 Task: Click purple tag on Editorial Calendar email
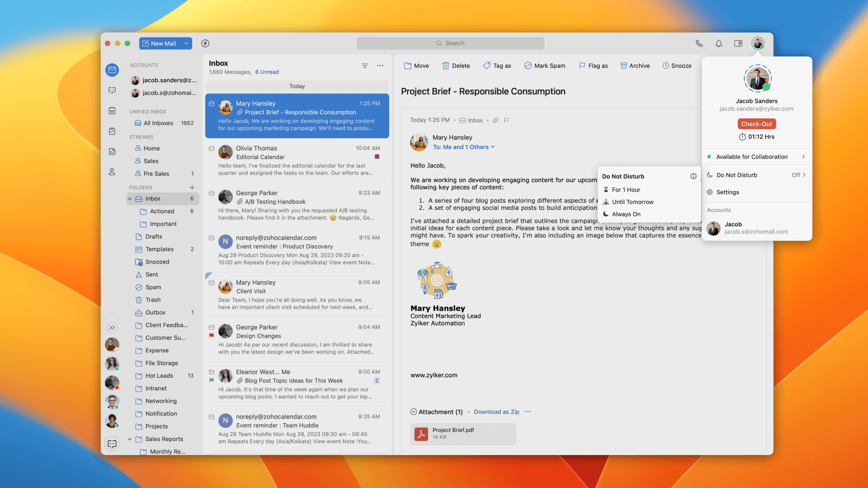click(x=377, y=157)
